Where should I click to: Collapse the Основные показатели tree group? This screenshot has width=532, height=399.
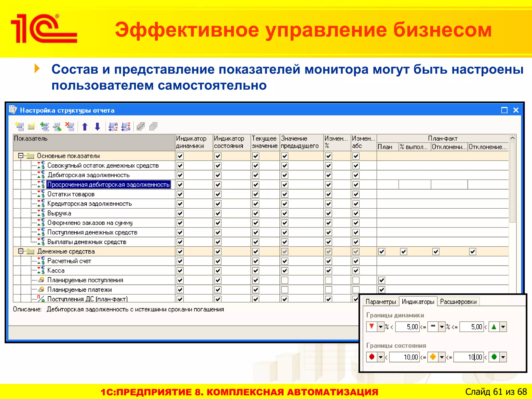click(x=21, y=156)
